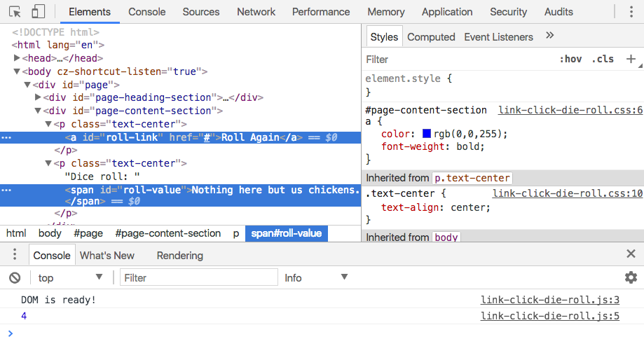Select the a id roll-link element row
This screenshot has height=339, width=644.
pos(180,137)
